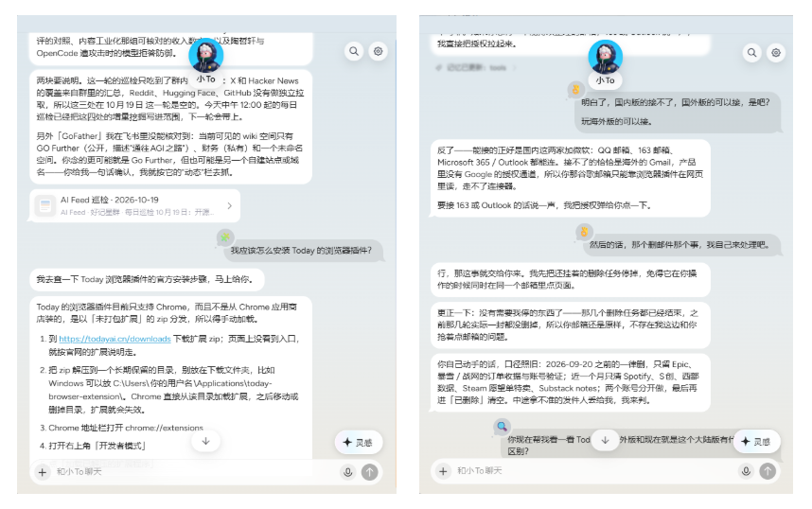Viewport: 812px width, 509px height.
Task: Open settings gear in left chat window
Action: coord(378,51)
